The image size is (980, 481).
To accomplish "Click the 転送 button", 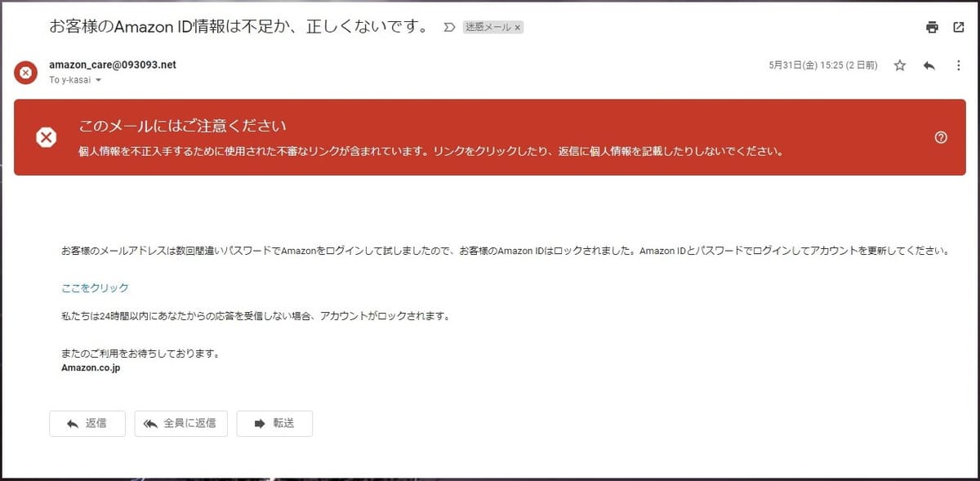I will [x=274, y=423].
